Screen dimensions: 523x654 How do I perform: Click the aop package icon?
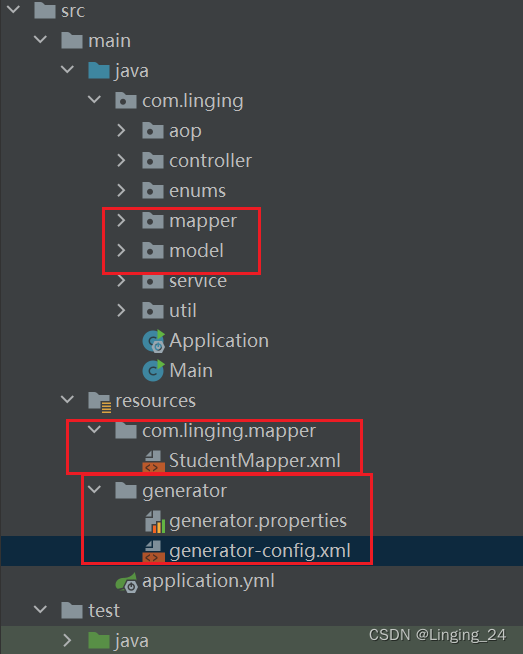[x=153, y=131]
